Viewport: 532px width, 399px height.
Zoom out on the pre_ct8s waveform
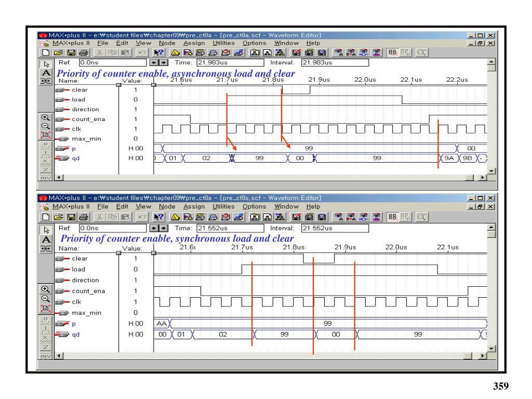[x=46, y=299]
